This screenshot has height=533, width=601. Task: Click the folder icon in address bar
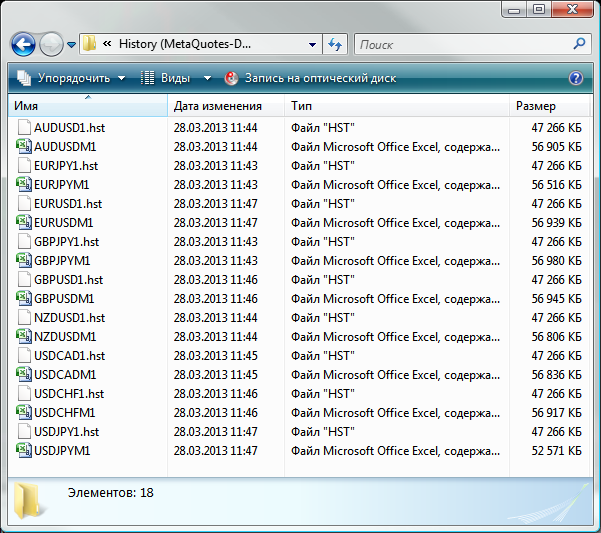pyautogui.click(x=90, y=44)
